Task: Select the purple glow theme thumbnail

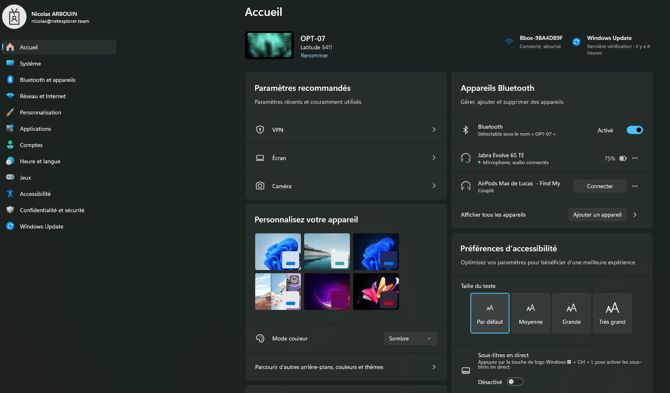Action: tap(327, 291)
